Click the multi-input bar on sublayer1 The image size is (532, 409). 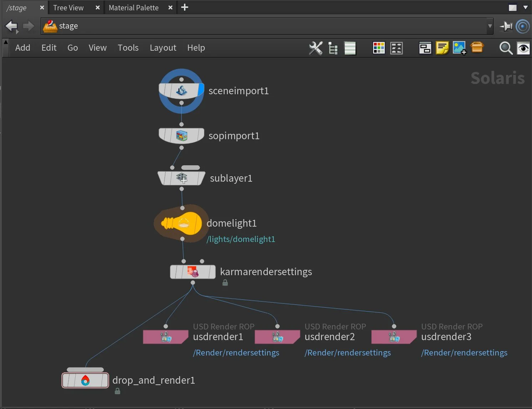(x=190, y=167)
